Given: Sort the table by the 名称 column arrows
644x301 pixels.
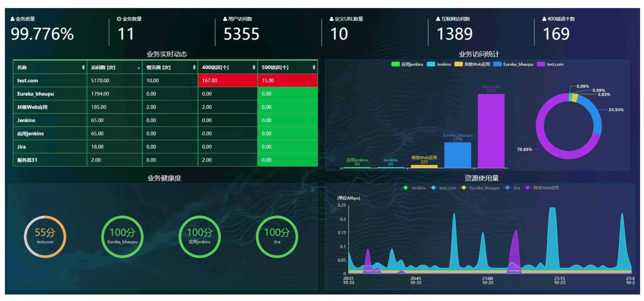Looking at the screenshot, I should (x=83, y=67).
